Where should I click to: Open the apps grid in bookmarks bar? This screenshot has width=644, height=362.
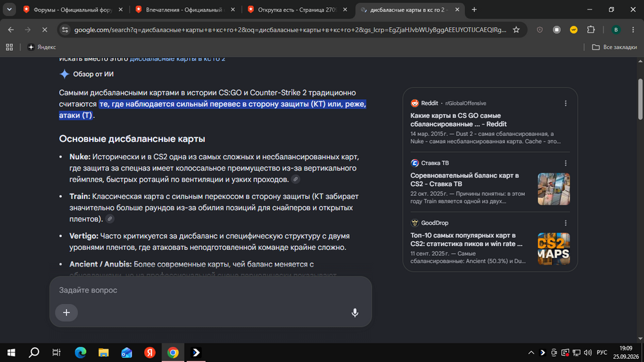(10, 47)
